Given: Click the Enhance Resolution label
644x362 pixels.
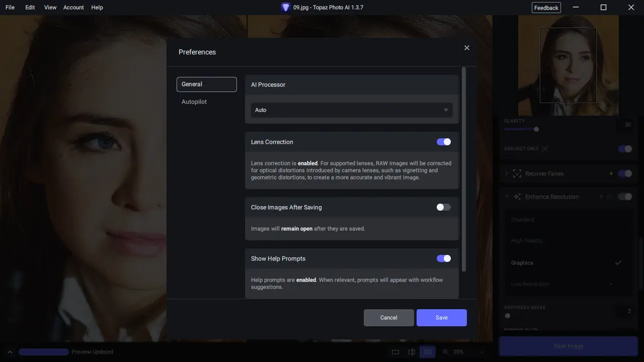Looking at the screenshot, I should pos(552,197).
